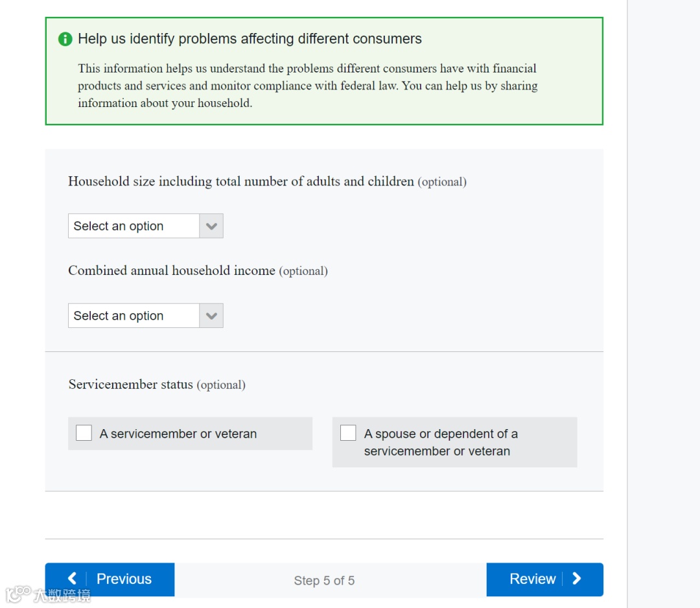This screenshot has height=608, width=700.
Task: Open the Household size 'Select an option' field
Action: point(134,226)
